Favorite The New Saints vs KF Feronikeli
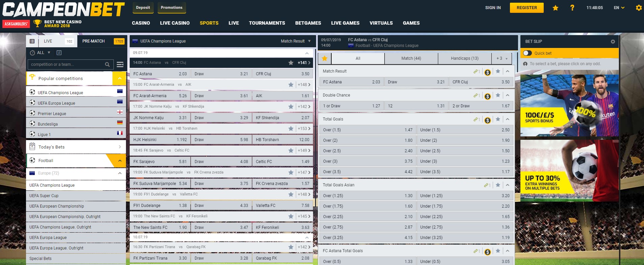This screenshot has height=265, width=644. point(290,216)
